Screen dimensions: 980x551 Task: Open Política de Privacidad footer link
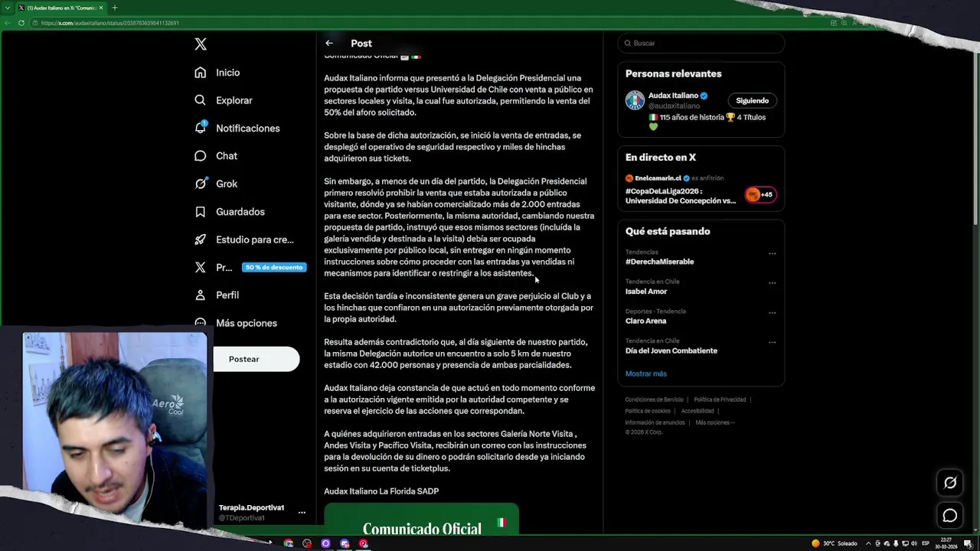[720, 399]
